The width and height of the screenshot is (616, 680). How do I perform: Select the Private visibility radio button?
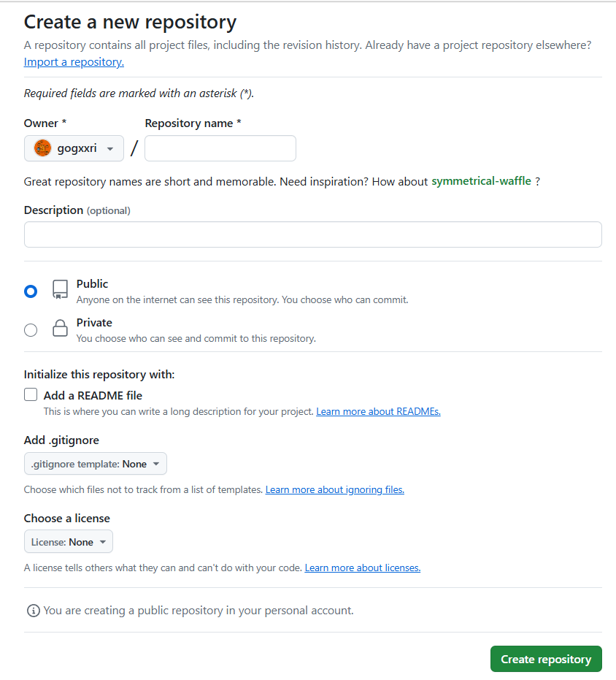pyautogui.click(x=31, y=330)
